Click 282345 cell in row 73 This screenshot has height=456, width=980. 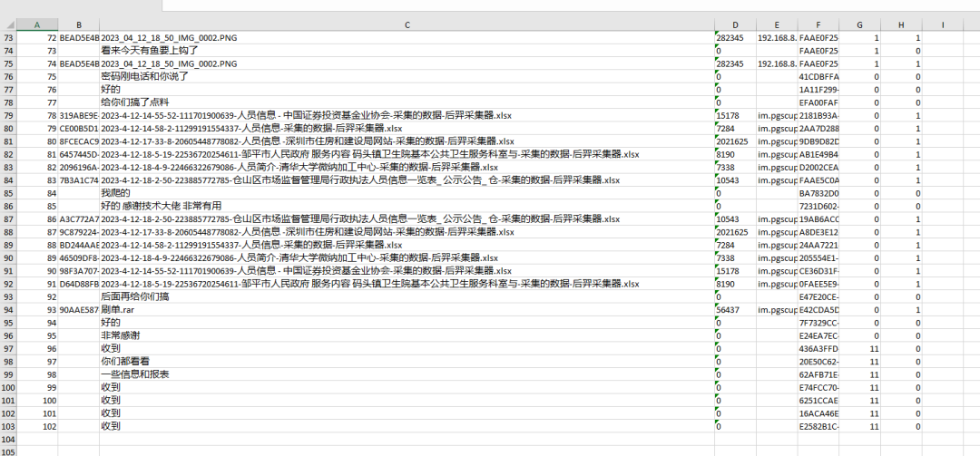(x=735, y=38)
